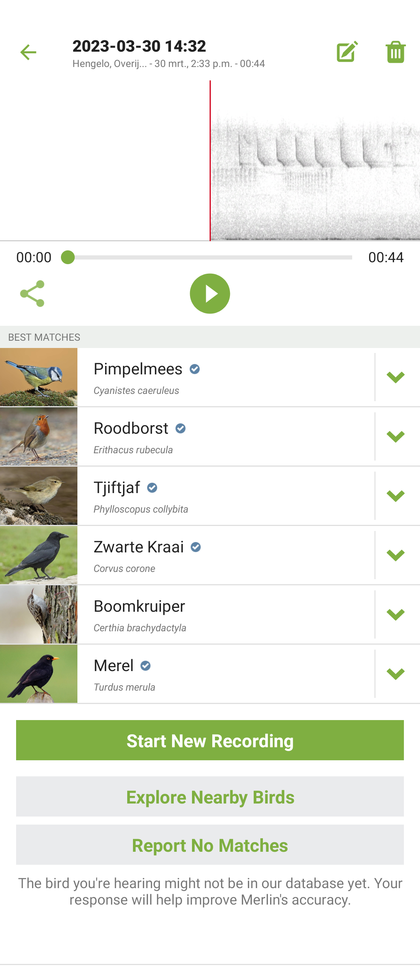Screen dimensions: 420x980
Task: Expand the Roodborst match details
Action: coord(395,437)
